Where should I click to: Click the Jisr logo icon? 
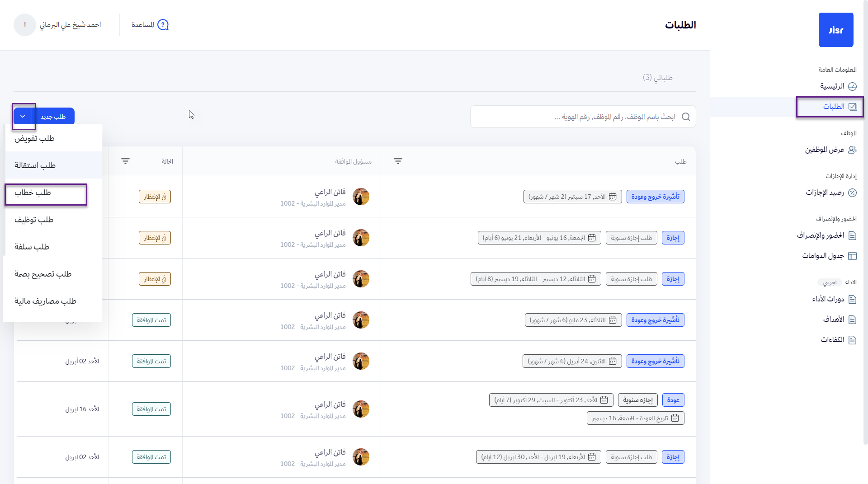click(835, 30)
